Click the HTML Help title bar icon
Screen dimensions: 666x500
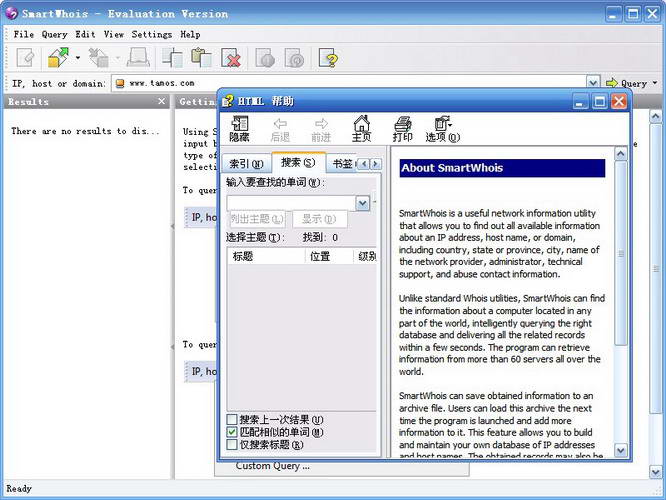tap(228, 101)
